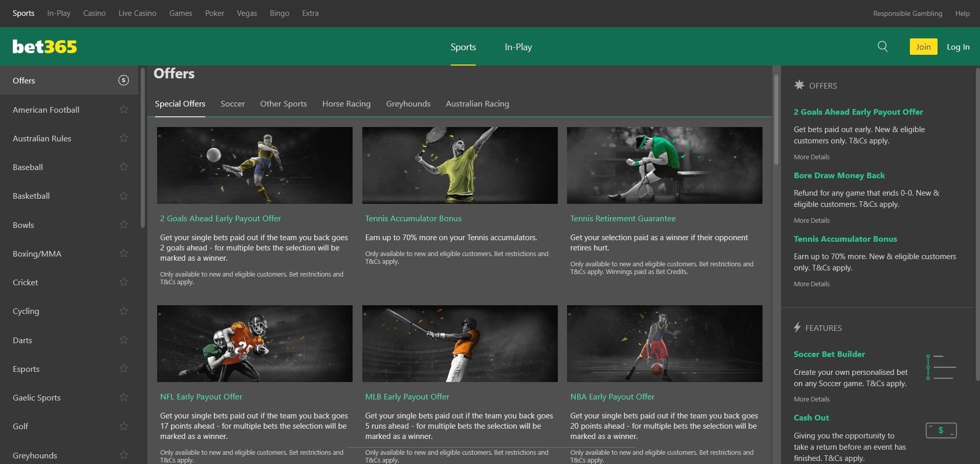Open the 2 Goals Ahead card title link
Screen dimensions: 980x464
pyautogui.click(x=221, y=218)
